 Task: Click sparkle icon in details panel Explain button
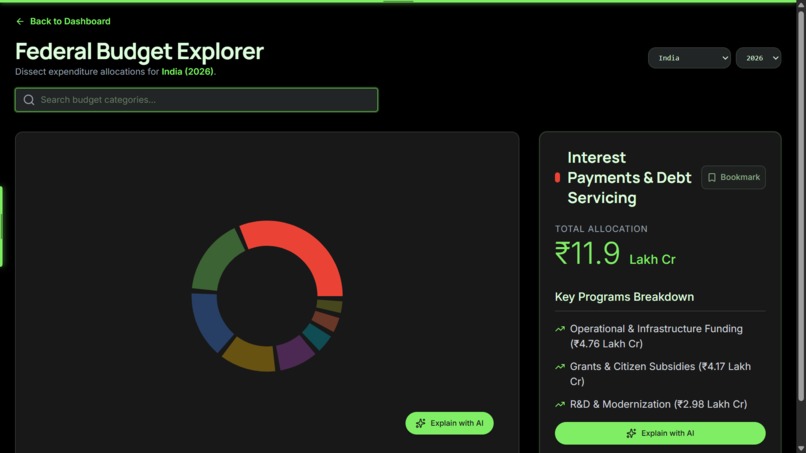point(631,433)
